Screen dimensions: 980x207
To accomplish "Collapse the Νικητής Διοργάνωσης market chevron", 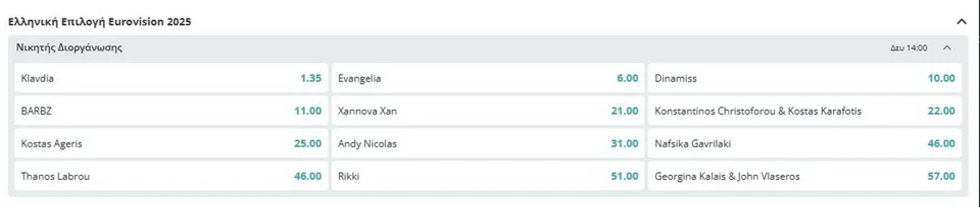I will click(x=947, y=48).
